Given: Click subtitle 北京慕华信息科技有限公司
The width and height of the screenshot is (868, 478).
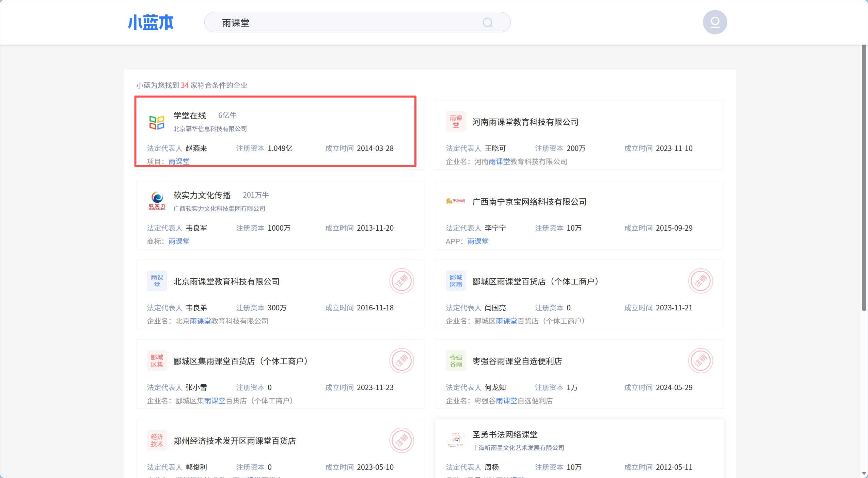Looking at the screenshot, I should [210, 129].
